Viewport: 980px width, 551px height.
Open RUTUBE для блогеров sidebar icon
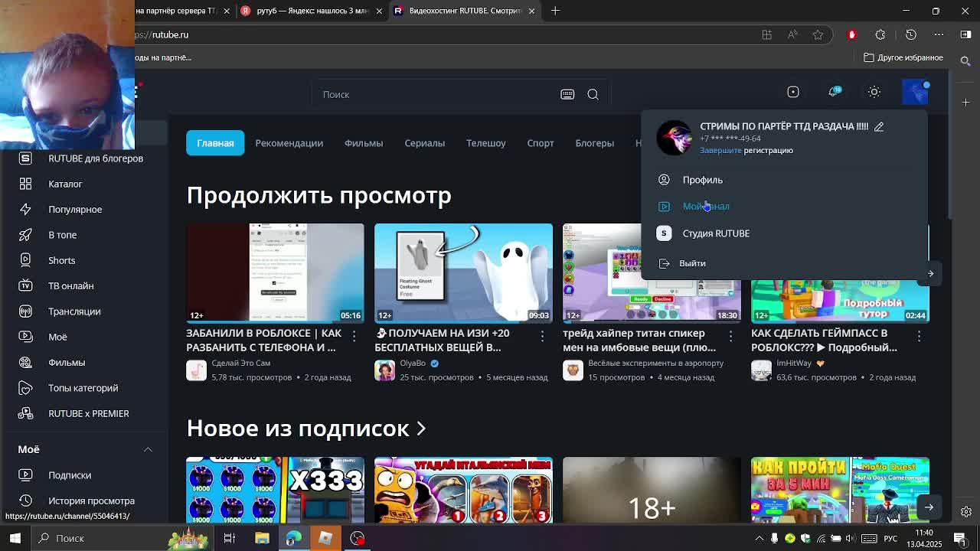(25, 158)
